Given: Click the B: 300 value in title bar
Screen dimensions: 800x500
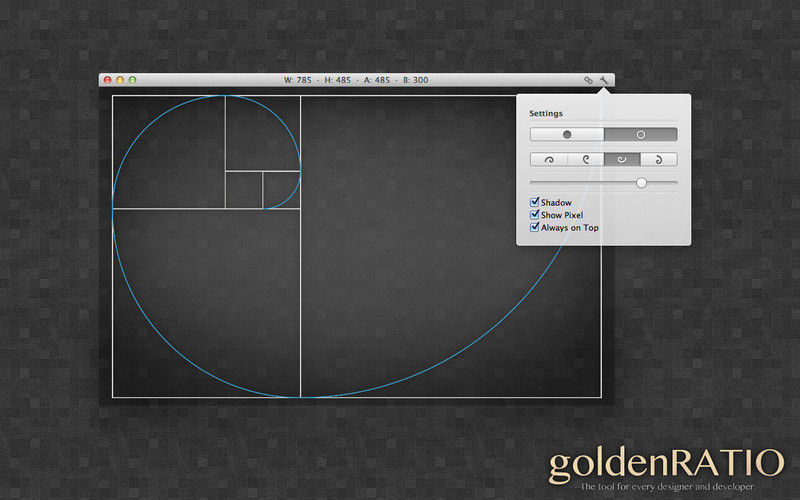Looking at the screenshot, I should tap(416, 80).
